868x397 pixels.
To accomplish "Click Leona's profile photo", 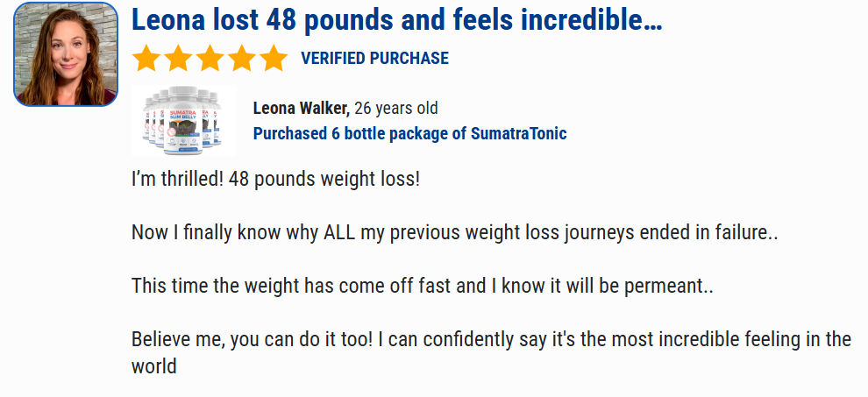I will pos(66,53).
